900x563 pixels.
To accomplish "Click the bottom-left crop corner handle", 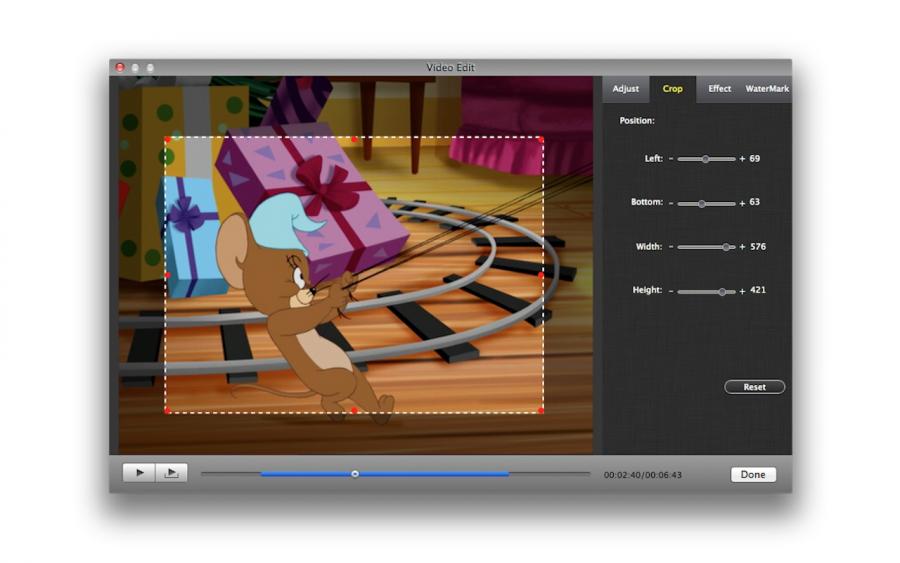I will click(x=167, y=410).
